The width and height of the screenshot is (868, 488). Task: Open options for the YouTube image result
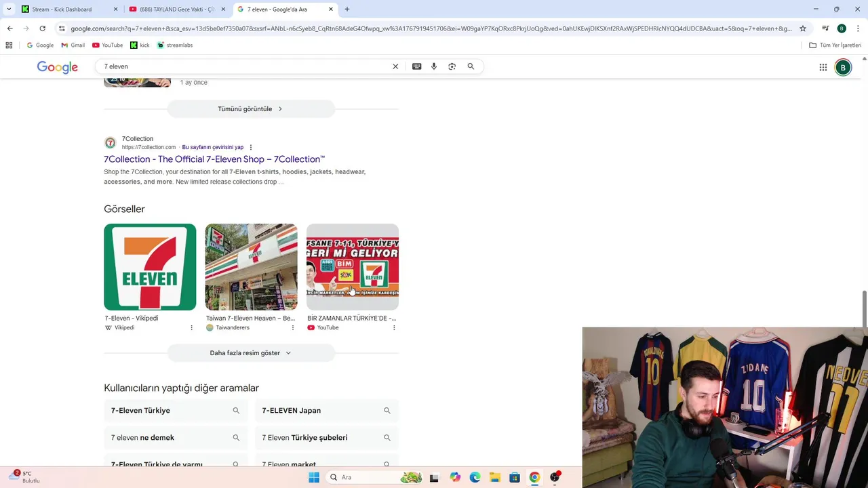coord(394,327)
